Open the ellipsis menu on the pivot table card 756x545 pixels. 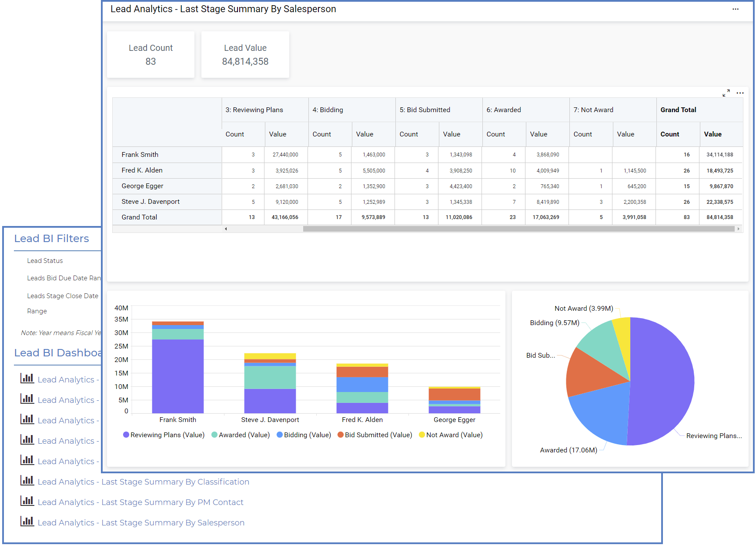point(740,93)
